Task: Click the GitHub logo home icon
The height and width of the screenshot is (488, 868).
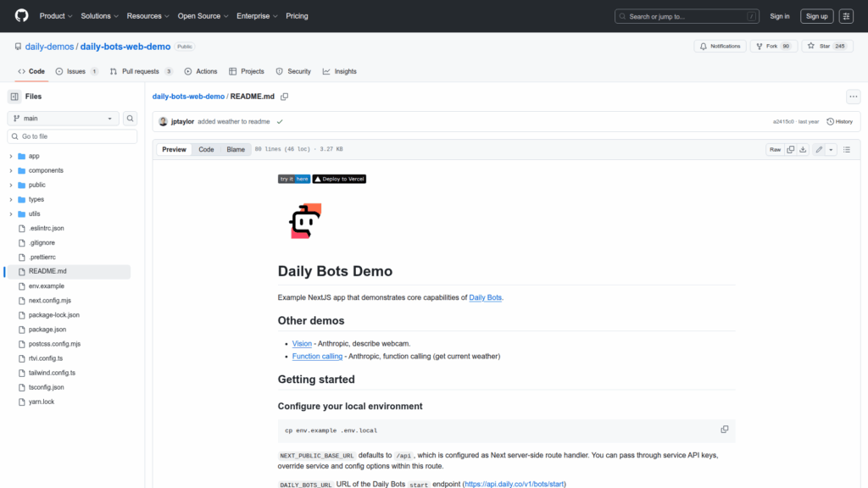Action: [21, 16]
